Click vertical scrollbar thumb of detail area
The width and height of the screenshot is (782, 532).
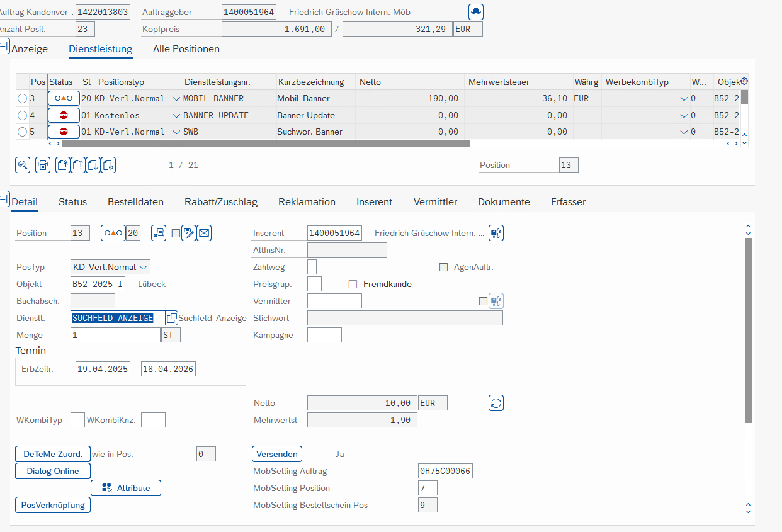[x=748, y=331]
